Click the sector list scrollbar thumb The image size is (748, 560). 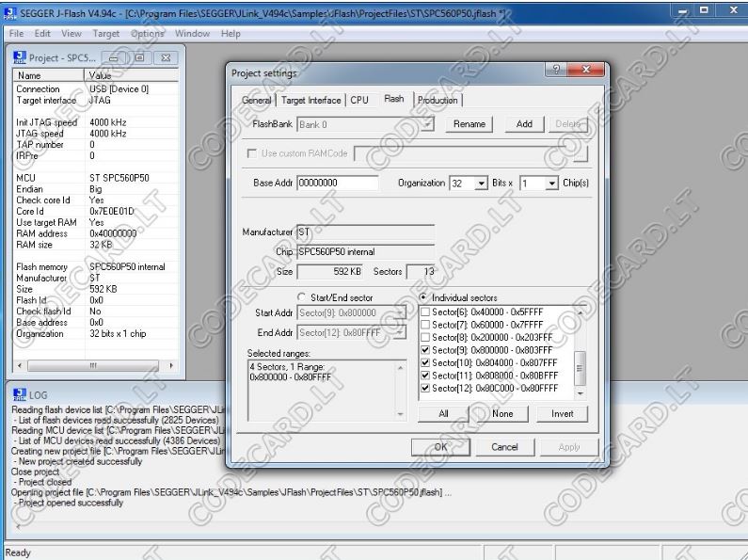(580, 368)
